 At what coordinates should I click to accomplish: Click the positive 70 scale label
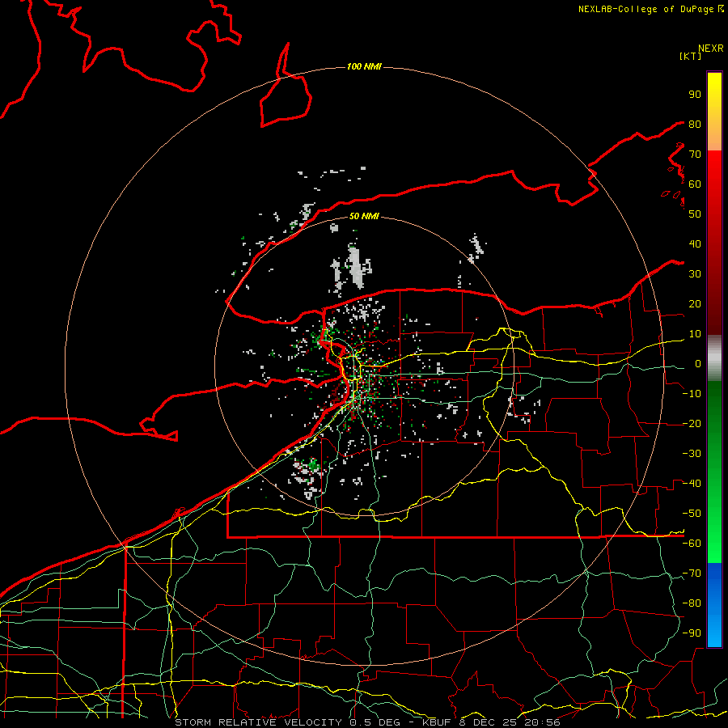coord(695,154)
